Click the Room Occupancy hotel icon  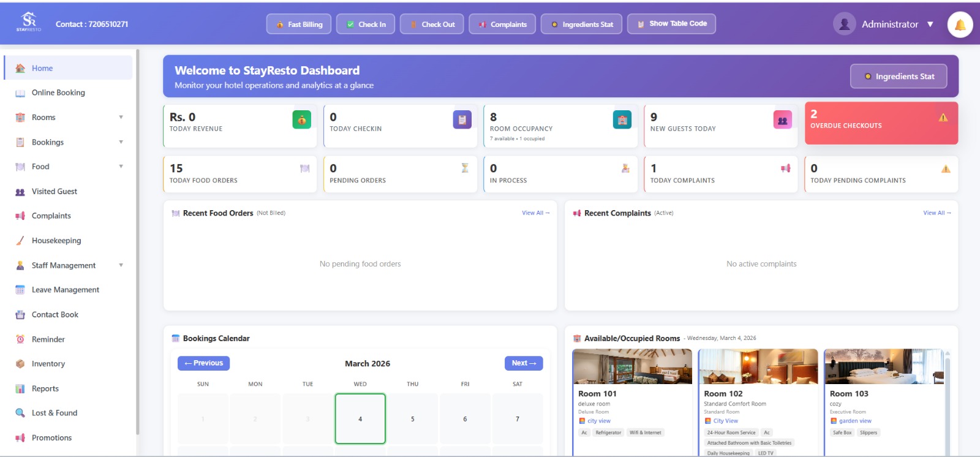(x=622, y=120)
